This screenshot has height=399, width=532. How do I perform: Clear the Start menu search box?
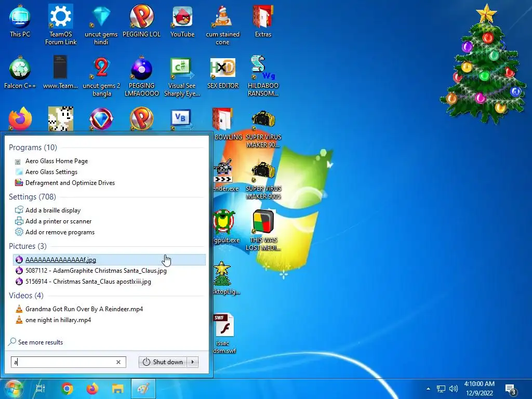coord(118,362)
